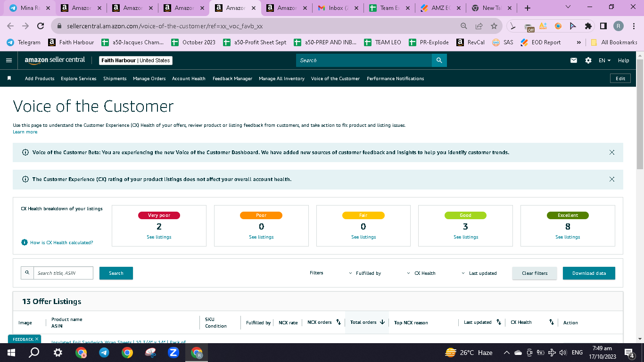Sort the table by NCX orders

pos(338,322)
